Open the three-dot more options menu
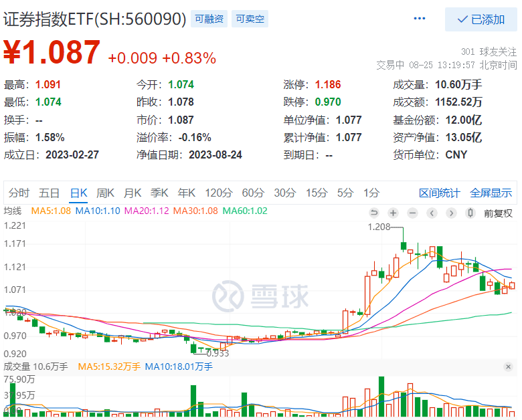Image resolution: width=522 pixels, height=420 pixels. click(x=420, y=19)
